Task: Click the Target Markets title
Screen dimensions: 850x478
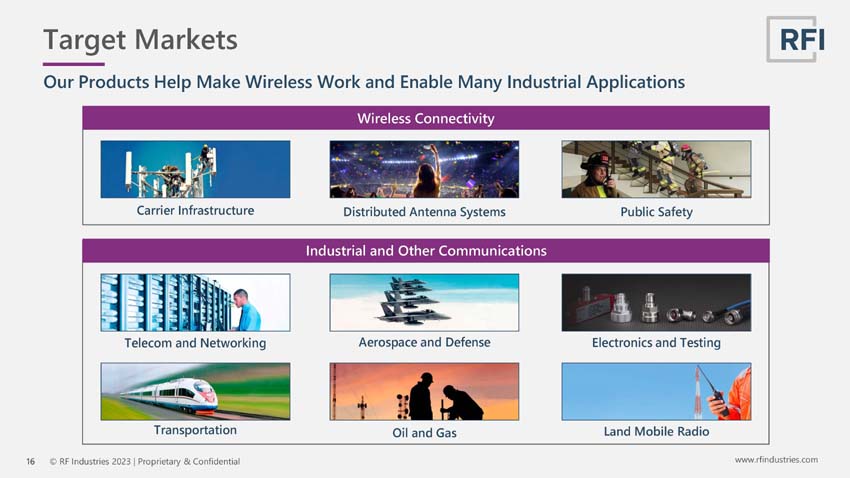Action: point(140,40)
